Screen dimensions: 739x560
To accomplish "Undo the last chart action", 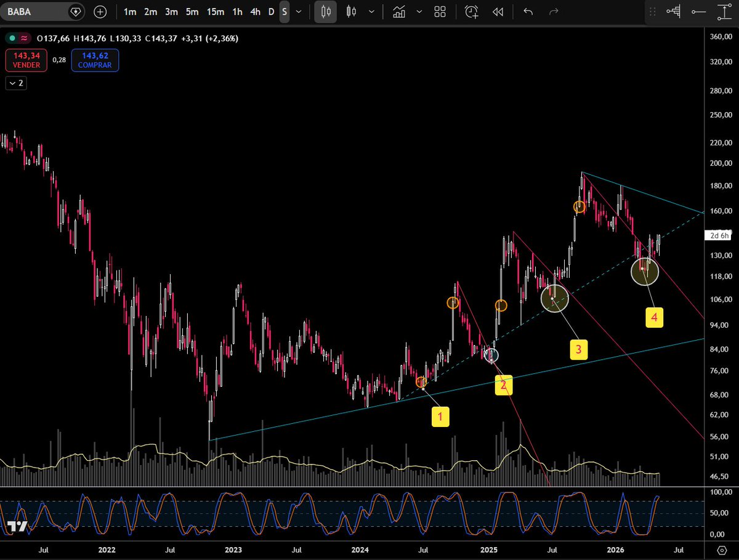I will 528,12.
